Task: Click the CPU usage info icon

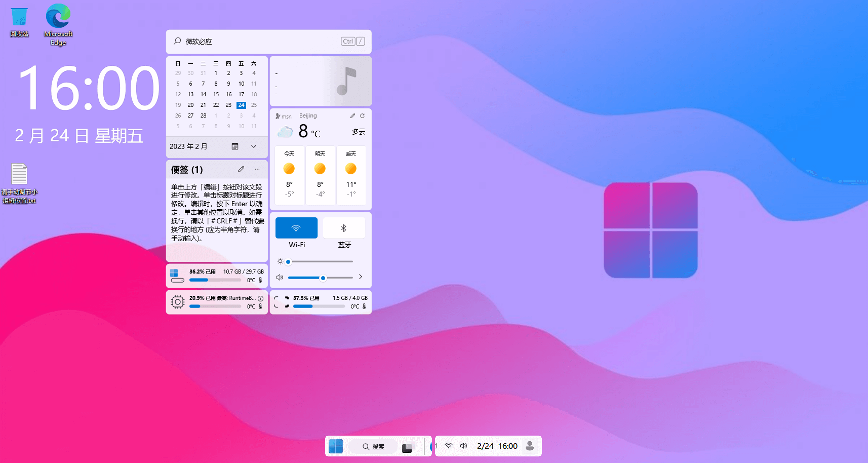Action: coord(260,298)
